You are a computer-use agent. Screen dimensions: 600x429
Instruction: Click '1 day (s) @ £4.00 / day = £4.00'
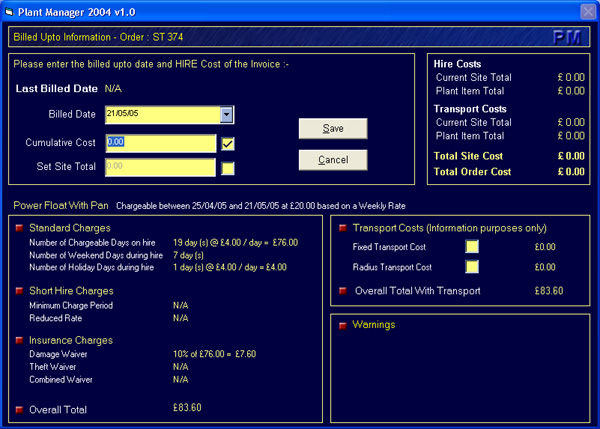point(230,267)
